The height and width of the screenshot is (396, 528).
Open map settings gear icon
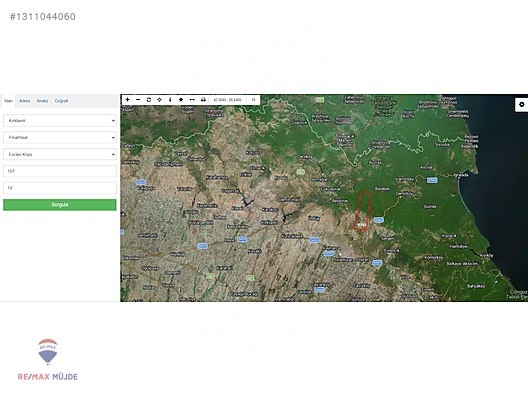pyautogui.click(x=522, y=104)
